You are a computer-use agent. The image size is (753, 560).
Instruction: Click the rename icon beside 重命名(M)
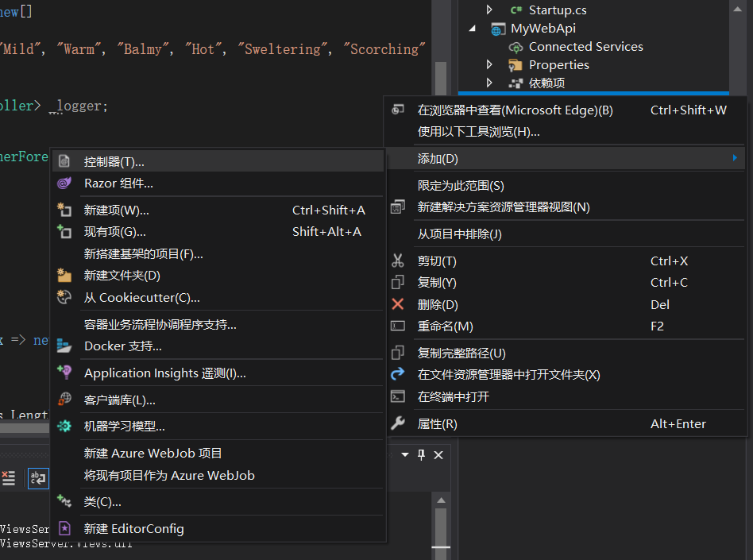pyautogui.click(x=398, y=326)
